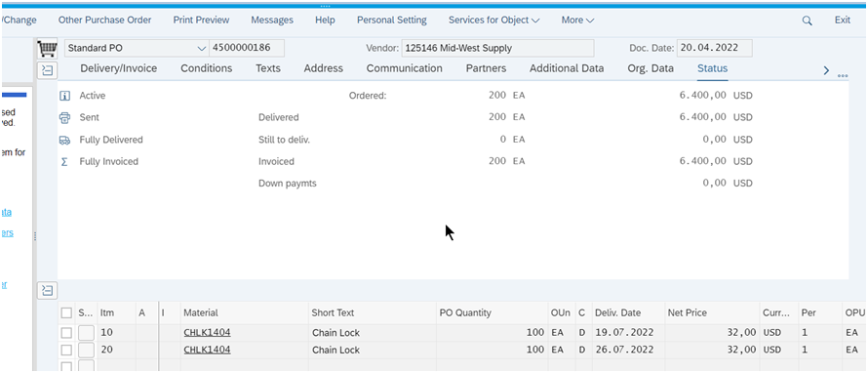The width and height of the screenshot is (868, 373).
Task: Open the search magnifier icon
Action: click(808, 21)
